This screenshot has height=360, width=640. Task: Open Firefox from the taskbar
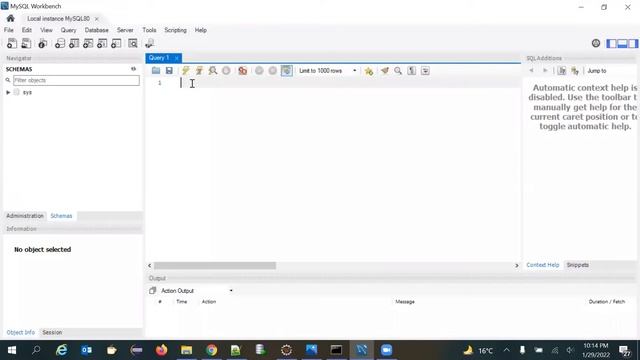point(162,350)
